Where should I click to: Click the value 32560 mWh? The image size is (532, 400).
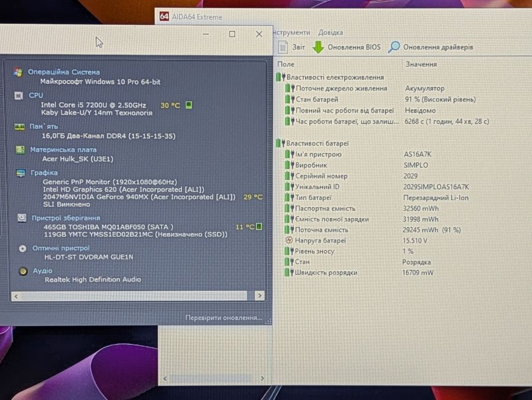pos(421,209)
